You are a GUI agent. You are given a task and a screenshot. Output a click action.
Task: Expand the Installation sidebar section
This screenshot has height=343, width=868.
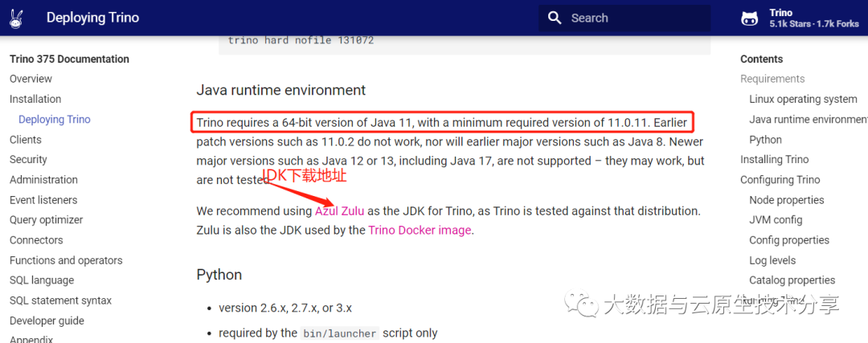35,99
